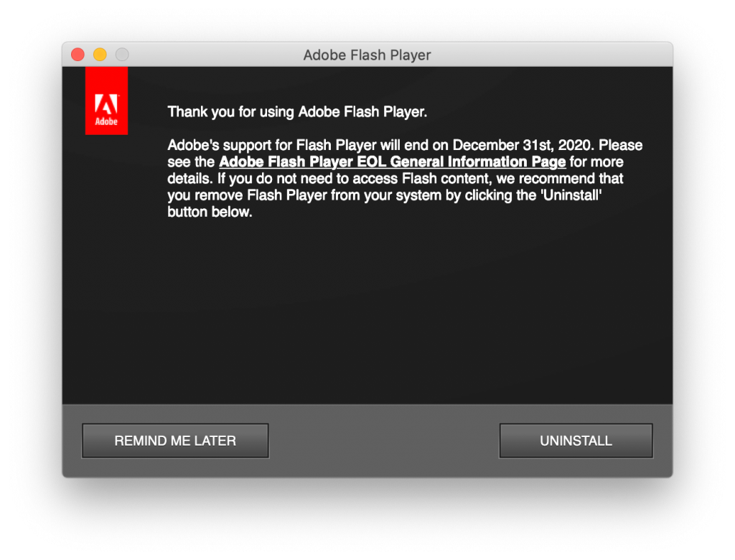Choose REMIND ME LATER

pos(175,441)
